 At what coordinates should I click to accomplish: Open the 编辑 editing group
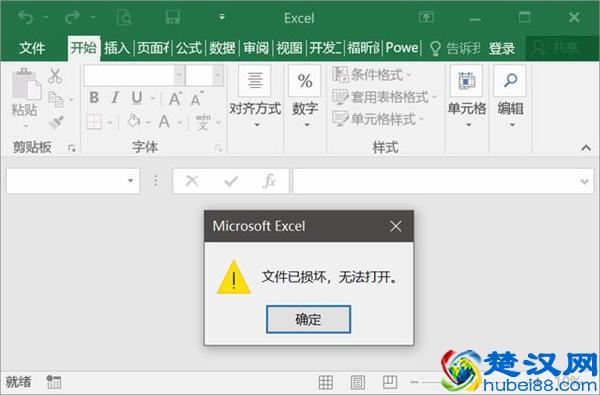510,96
